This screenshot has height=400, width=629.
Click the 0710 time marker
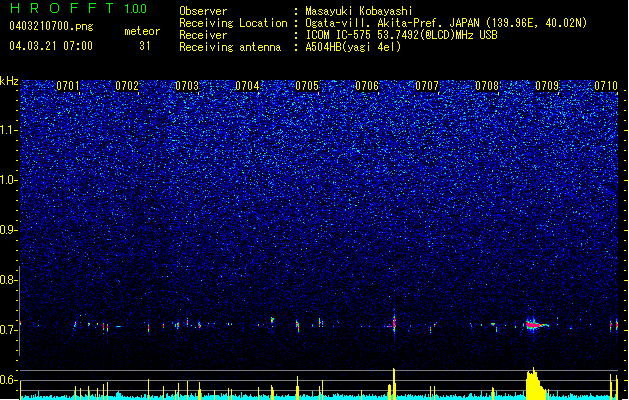(606, 86)
